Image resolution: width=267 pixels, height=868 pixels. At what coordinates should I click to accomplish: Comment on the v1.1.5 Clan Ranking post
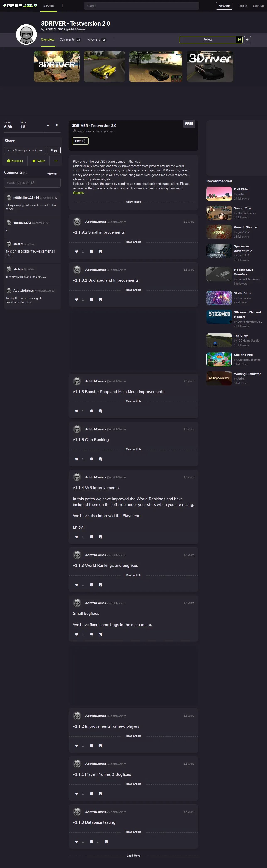pyautogui.click(x=91, y=459)
